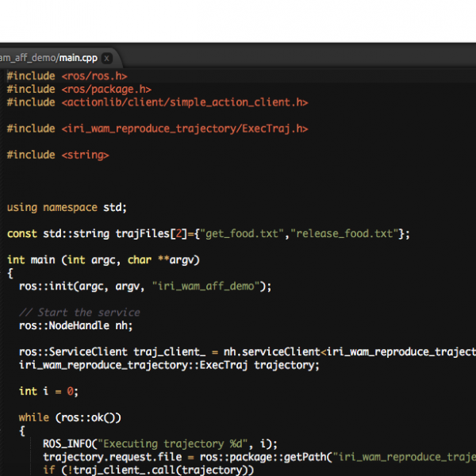
Task: Click the 'ros::init' call line
Action: click(145, 286)
